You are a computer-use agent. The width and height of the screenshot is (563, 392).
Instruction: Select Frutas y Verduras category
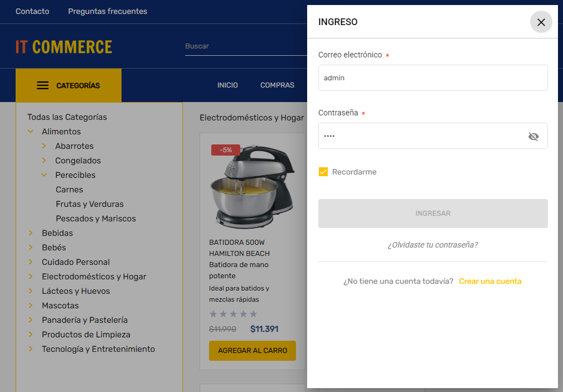pyautogui.click(x=90, y=204)
